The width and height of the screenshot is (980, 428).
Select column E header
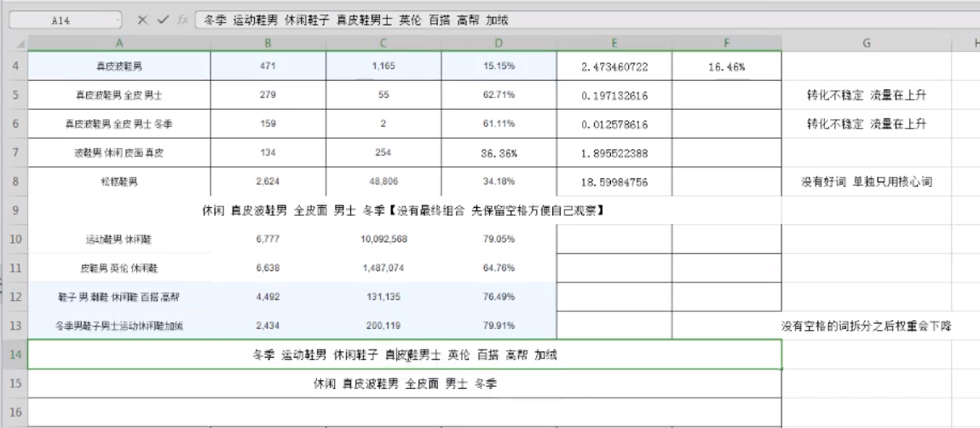click(614, 43)
